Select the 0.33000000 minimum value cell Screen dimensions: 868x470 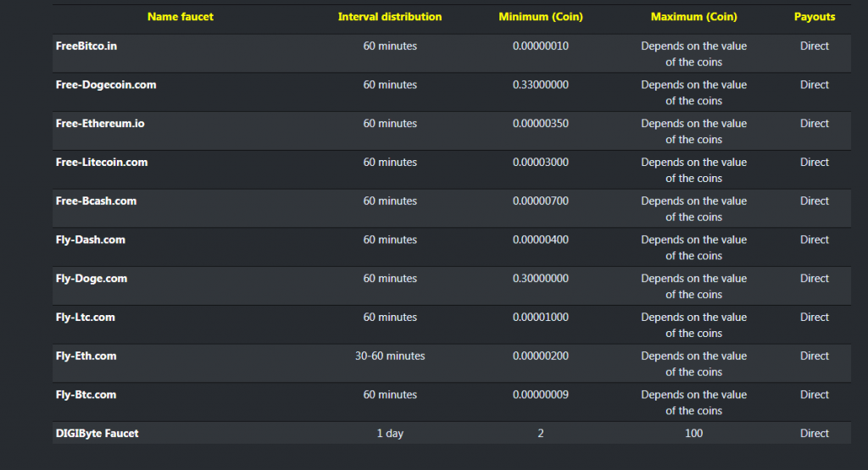[540, 85]
